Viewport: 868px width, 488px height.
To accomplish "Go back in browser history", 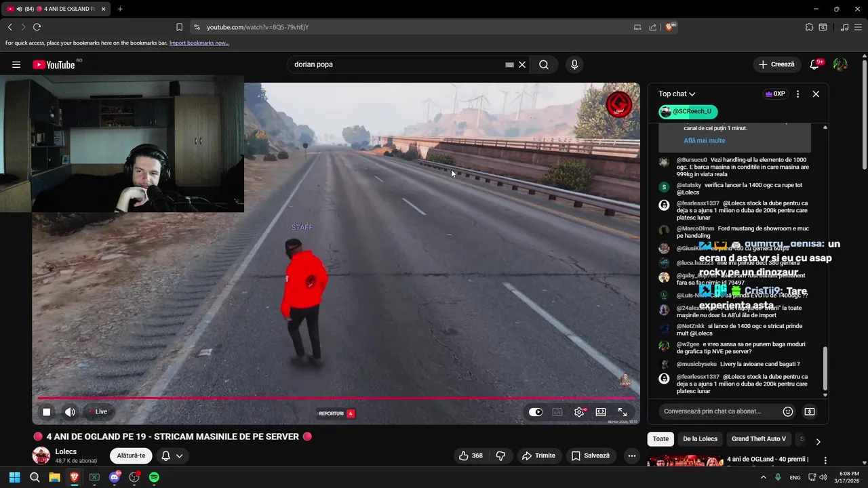I will pos(9,27).
